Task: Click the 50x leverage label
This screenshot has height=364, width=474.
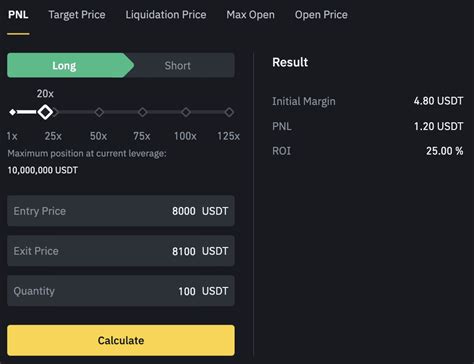Action: (98, 136)
